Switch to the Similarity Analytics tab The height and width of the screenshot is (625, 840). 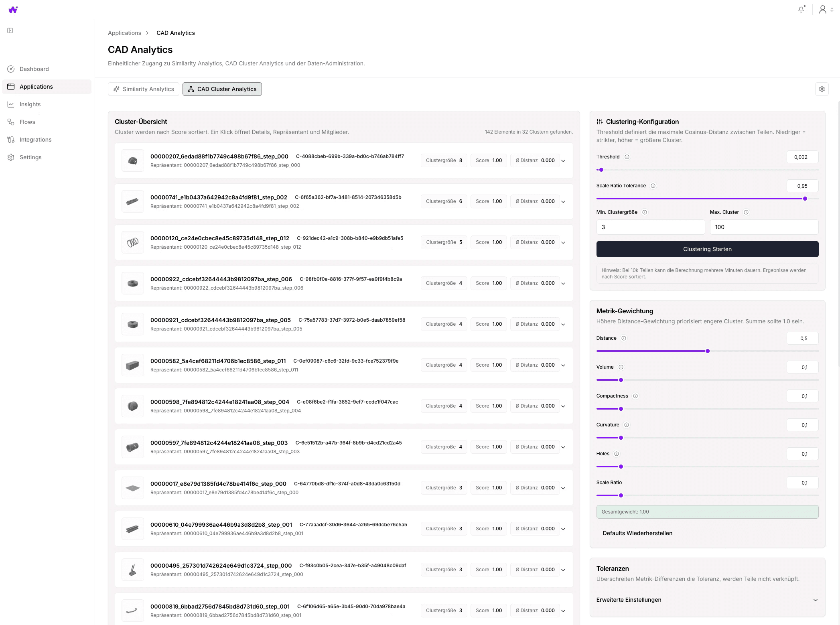coord(143,89)
